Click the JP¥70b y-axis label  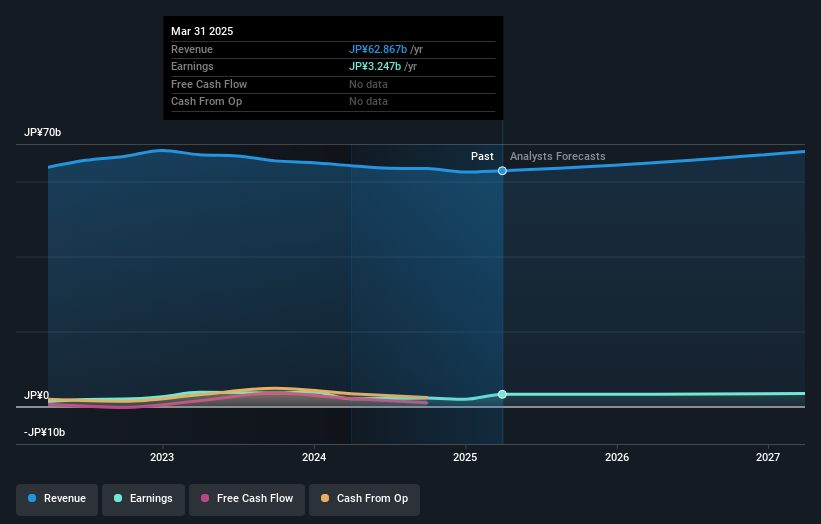(42, 132)
